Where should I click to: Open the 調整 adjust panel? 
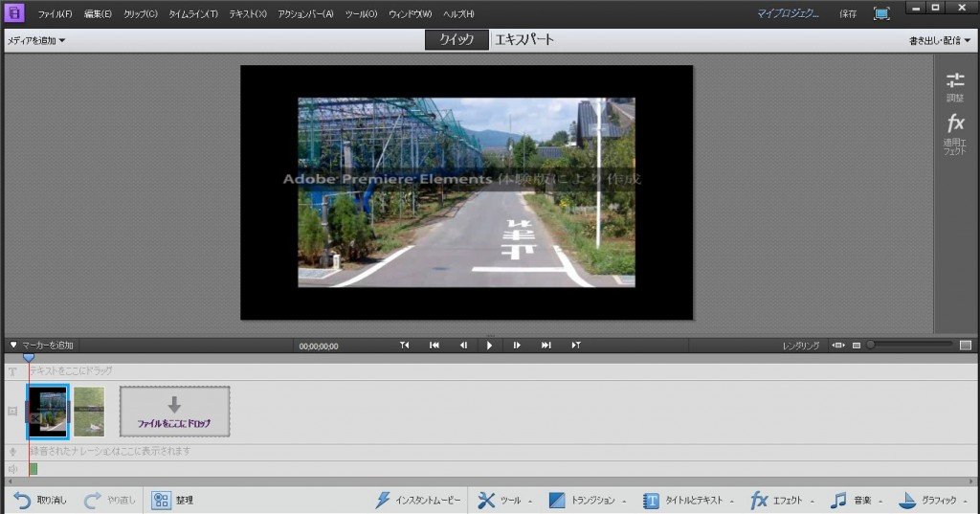pos(954,86)
